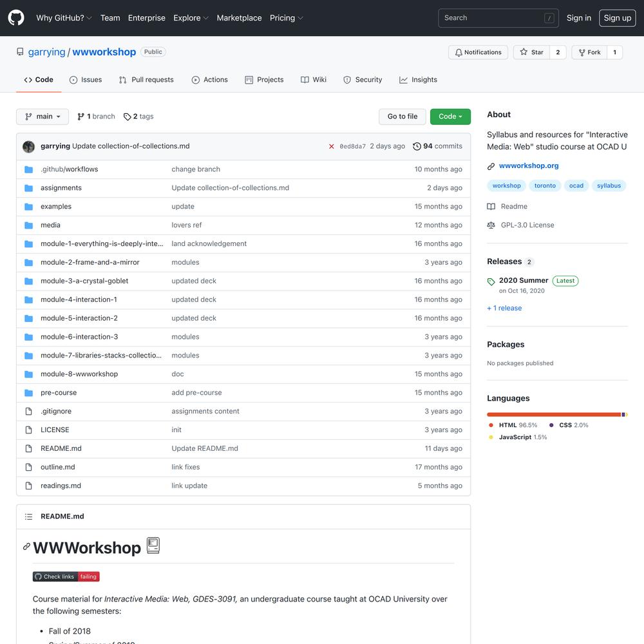
Task: Open the wwworkshop.org website link
Action: [529, 166]
